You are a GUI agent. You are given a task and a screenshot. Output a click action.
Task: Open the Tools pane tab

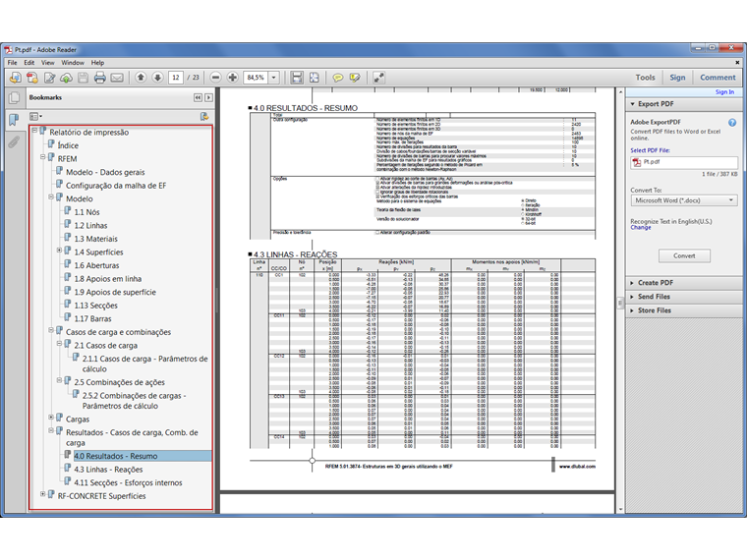click(x=645, y=78)
